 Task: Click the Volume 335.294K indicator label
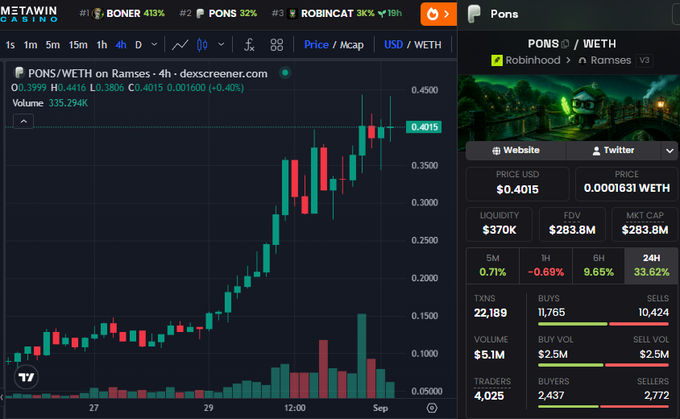tap(50, 103)
